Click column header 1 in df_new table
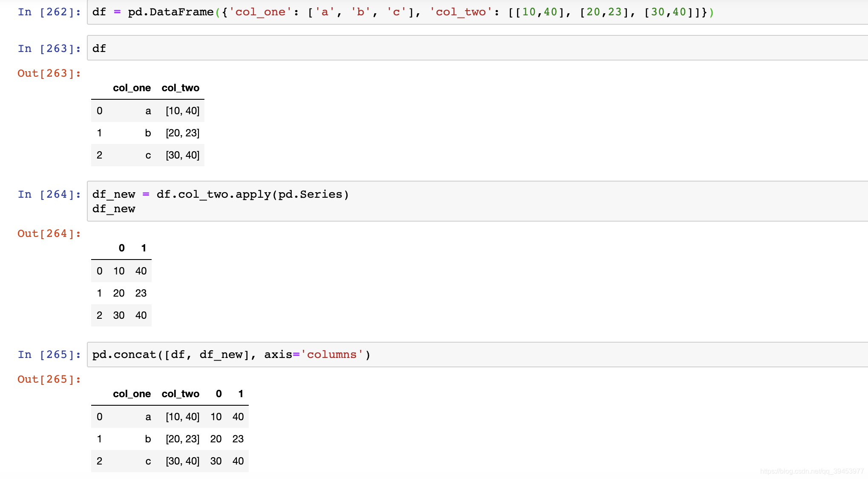Viewport: 868px width, 479px height. coord(144,248)
